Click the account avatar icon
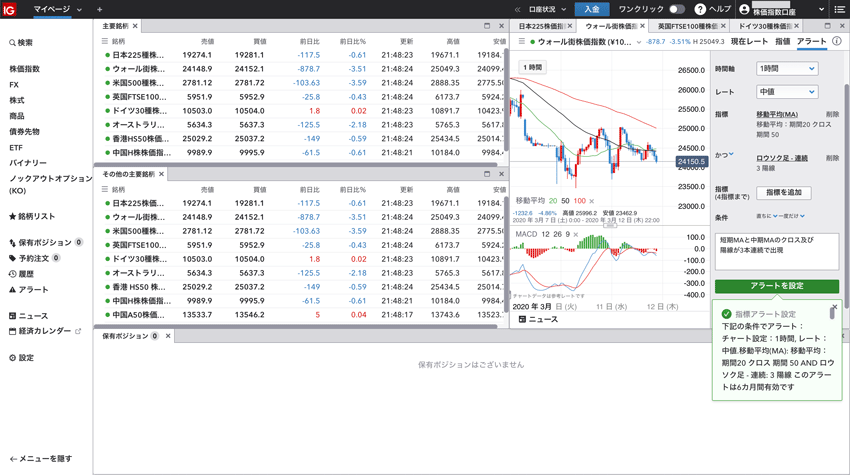850x475 pixels. tap(744, 9)
